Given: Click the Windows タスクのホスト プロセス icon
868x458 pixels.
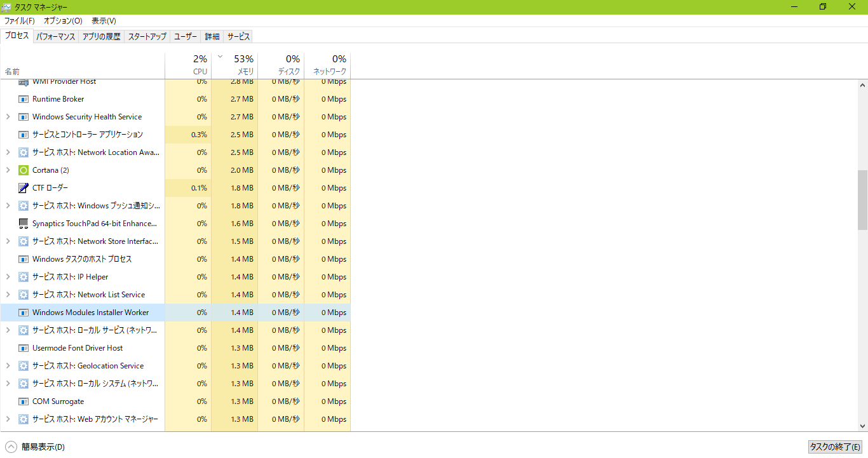Looking at the screenshot, I should coord(24,259).
